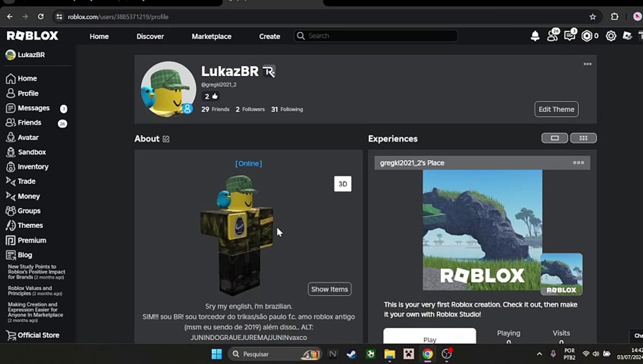Go back in browser history
This screenshot has height=364, width=643.
10,17
